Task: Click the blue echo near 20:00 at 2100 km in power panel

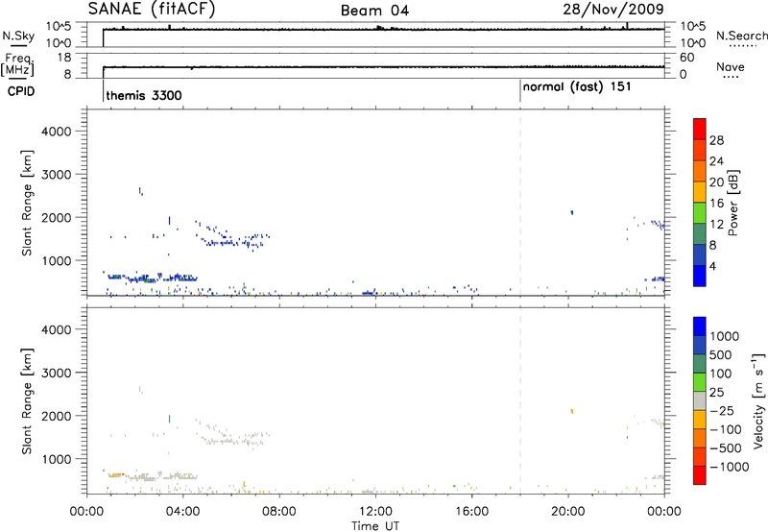Action: coord(571,212)
